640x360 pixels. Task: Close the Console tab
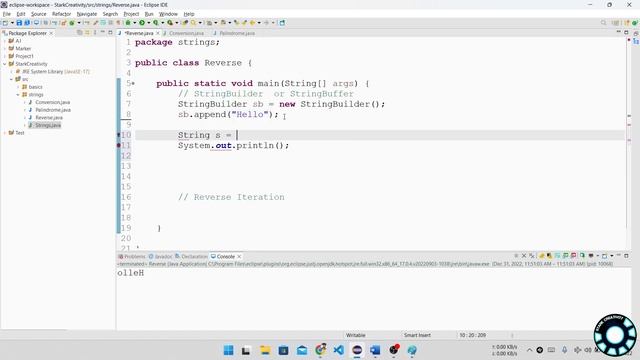[239, 256]
